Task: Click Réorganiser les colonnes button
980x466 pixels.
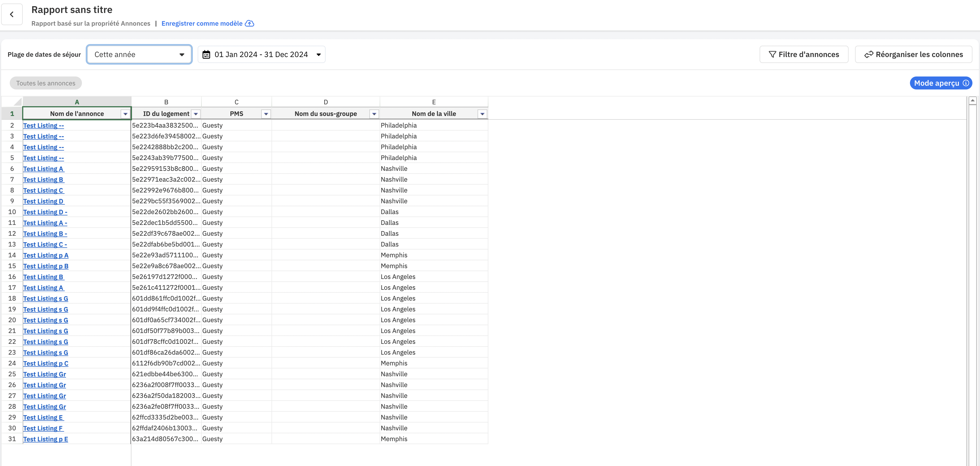Action: (913, 54)
